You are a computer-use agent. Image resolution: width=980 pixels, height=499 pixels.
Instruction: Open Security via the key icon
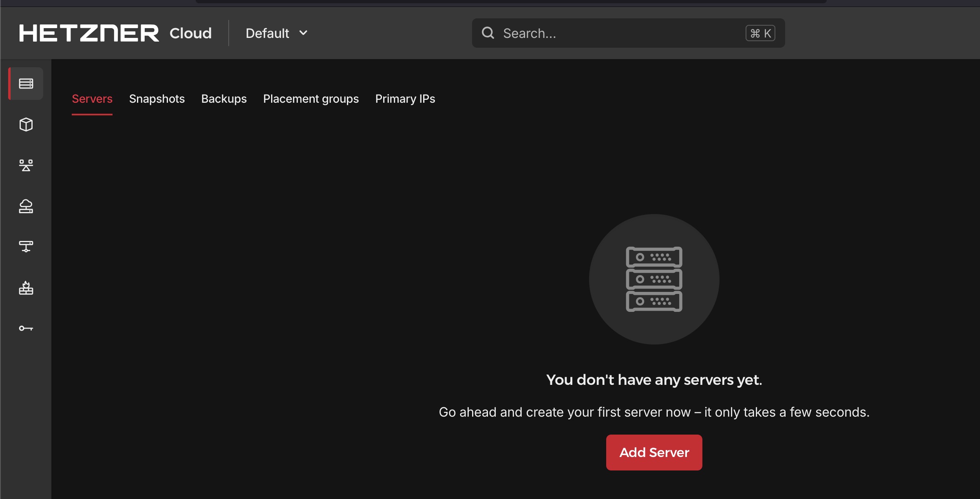(26, 328)
